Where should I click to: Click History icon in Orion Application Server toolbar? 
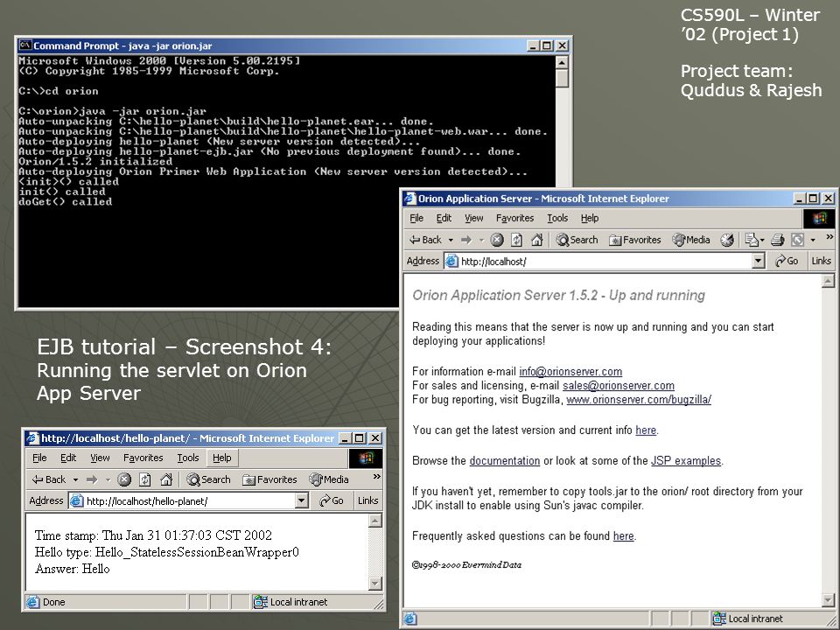pyautogui.click(x=727, y=240)
